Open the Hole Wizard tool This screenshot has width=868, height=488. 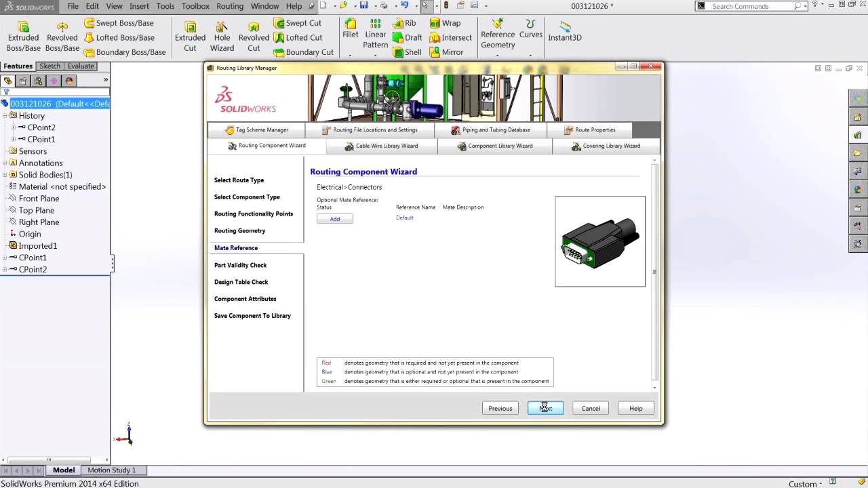click(222, 37)
